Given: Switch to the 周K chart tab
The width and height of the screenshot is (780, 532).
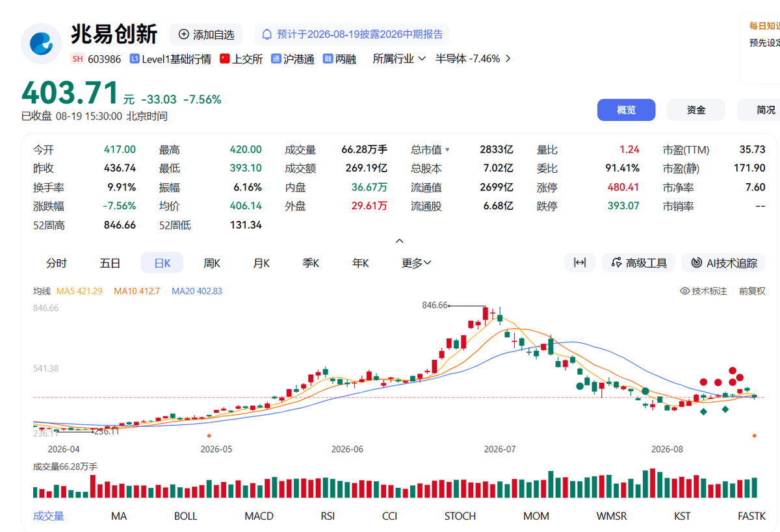Looking at the screenshot, I should click(x=212, y=263).
